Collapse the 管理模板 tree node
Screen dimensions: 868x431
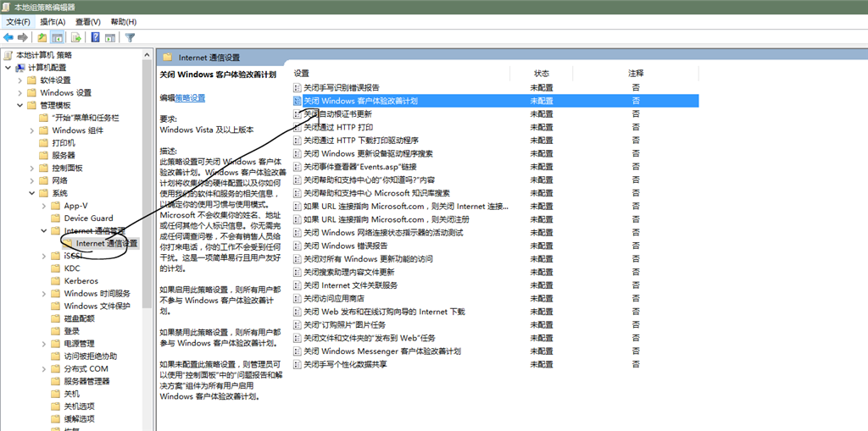pos(20,105)
